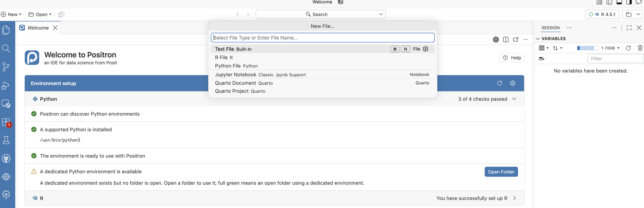Customize layout icon in title bar

(599, 2)
